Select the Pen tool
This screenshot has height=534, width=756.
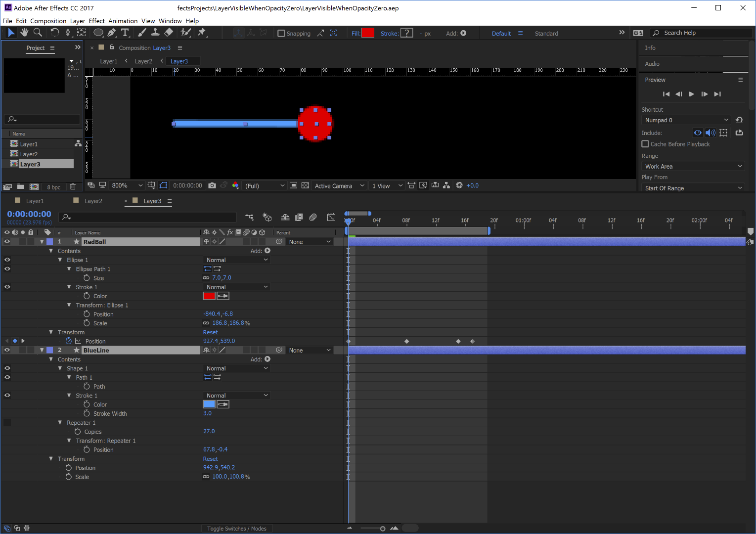click(x=111, y=33)
